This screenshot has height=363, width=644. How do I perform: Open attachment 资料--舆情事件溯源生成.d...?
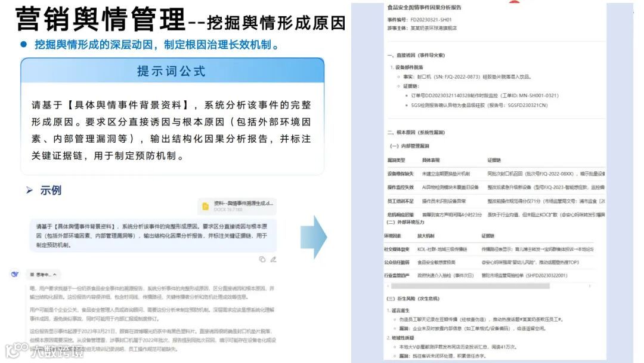tap(237, 207)
